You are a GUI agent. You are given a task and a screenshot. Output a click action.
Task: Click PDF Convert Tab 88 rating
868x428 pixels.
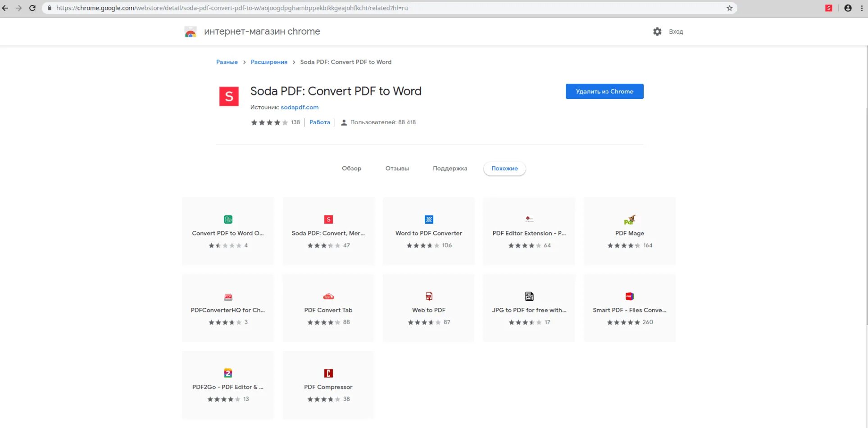pyautogui.click(x=328, y=322)
